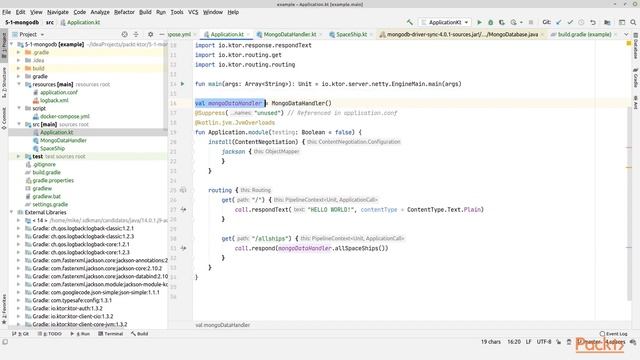This screenshot has height=360, width=640.
Task: Toggle the Structure tool window side tab
Action: (x=4, y=82)
